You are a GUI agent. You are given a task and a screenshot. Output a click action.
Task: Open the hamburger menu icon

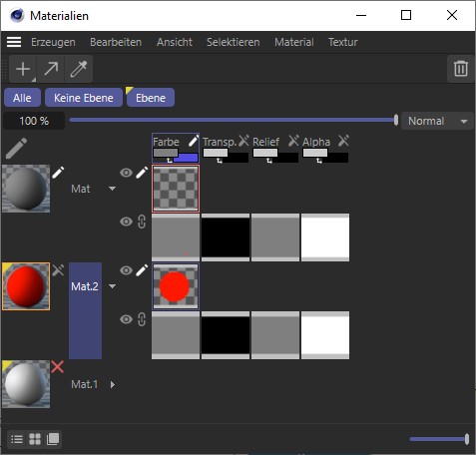(x=14, y=42)
